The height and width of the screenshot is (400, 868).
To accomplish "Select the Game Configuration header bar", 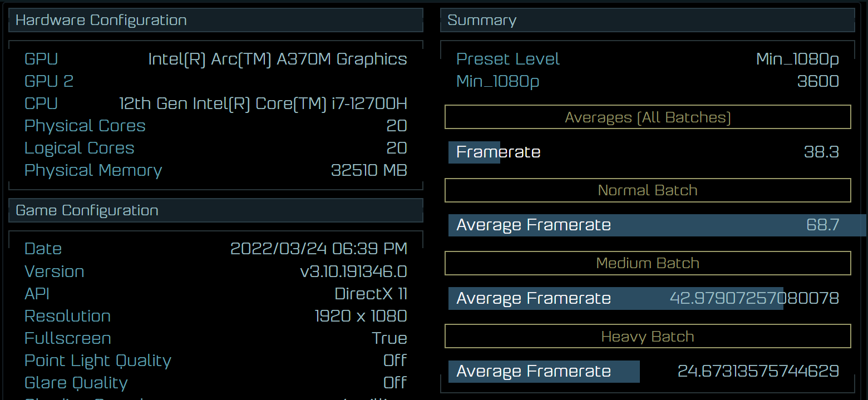I will coord(87,210).
